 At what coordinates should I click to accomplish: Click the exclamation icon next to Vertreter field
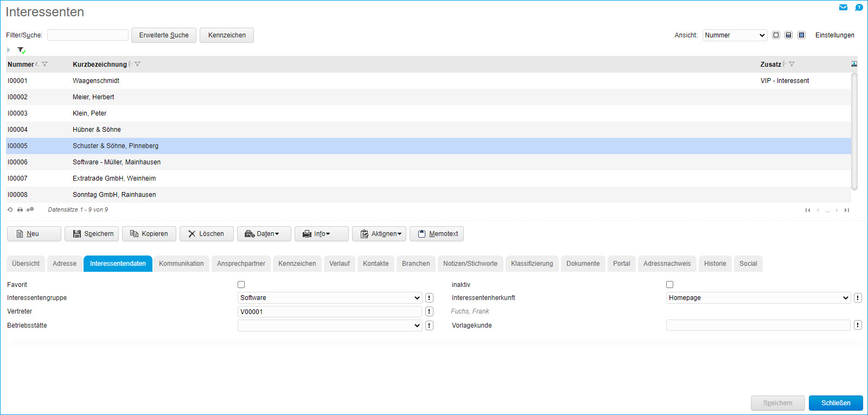coord(429,311)
